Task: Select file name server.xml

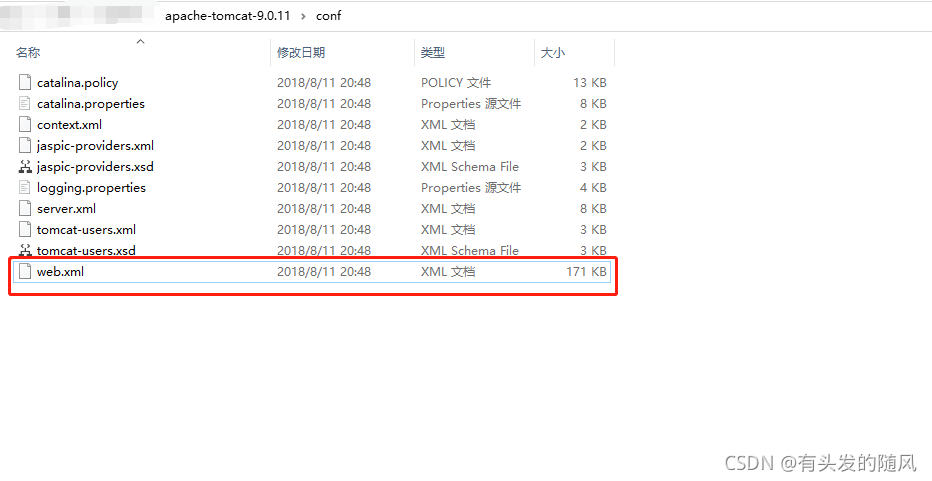Action: click(x=67, y=209)
